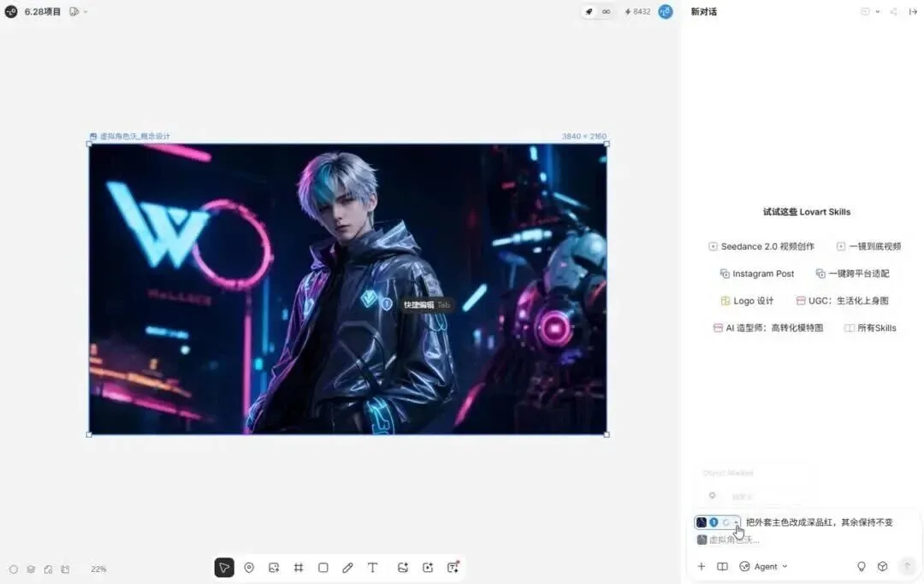Try the 一镜到底视频 skill
This screenshot has width=924, height=584.
click(x=868, y=246)
